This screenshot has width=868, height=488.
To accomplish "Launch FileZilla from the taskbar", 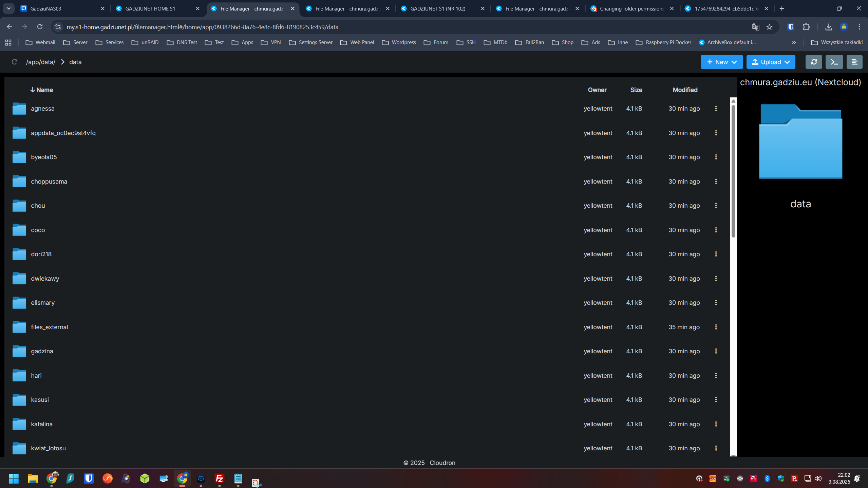I will click(219, 478).
